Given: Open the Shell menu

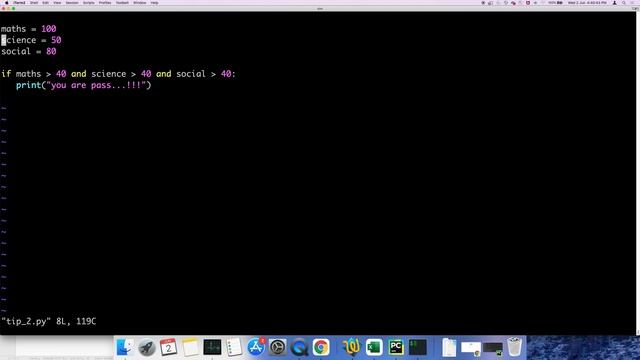Looking at the screenshot, I should (x=34, y=3).
